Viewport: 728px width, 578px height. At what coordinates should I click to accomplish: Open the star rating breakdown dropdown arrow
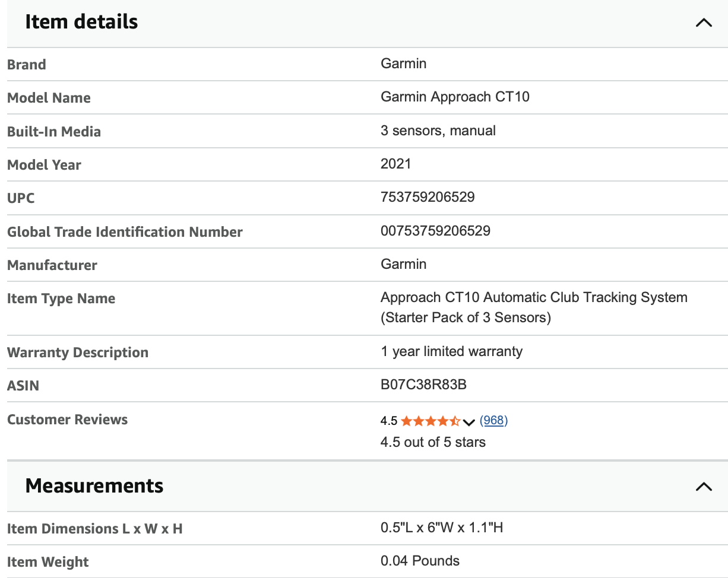coord(469,422)
